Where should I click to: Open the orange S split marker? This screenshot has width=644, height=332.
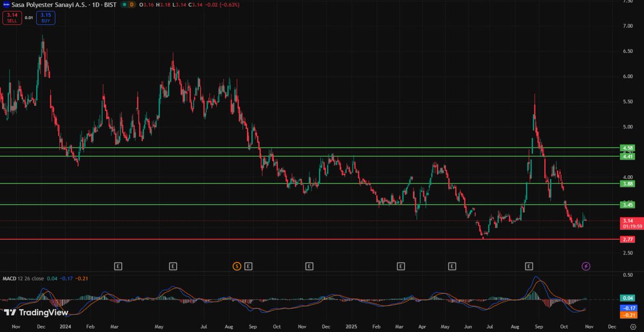236,266
